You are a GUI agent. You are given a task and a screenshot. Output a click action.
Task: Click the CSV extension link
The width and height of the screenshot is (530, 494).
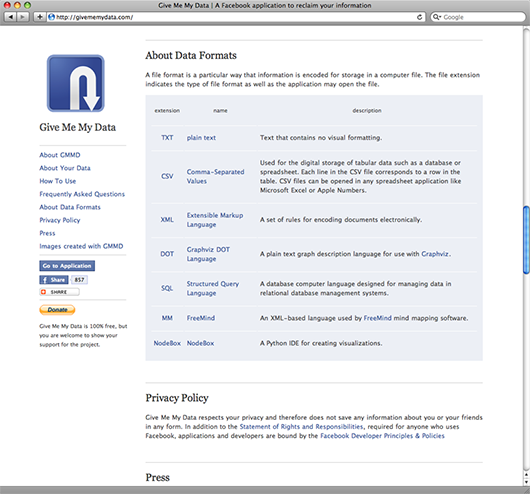pos(167,176)
